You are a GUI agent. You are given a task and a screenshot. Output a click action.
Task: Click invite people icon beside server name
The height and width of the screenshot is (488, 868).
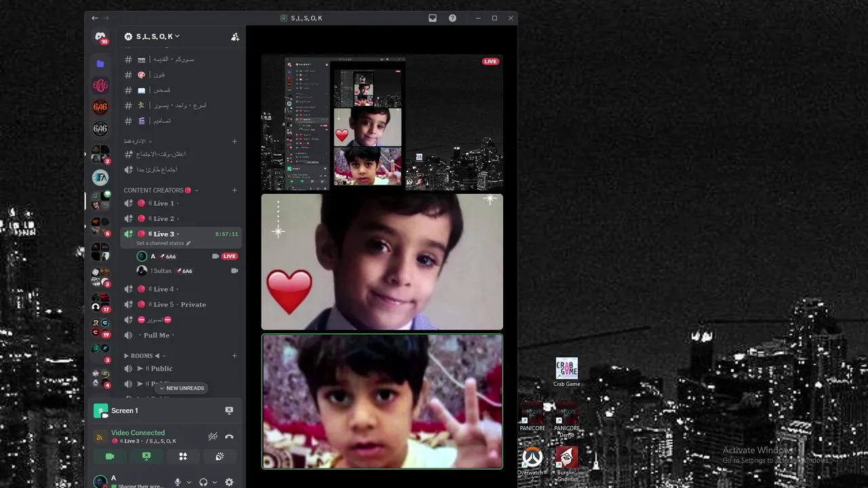pyautogui.click(x=235, y=37)
